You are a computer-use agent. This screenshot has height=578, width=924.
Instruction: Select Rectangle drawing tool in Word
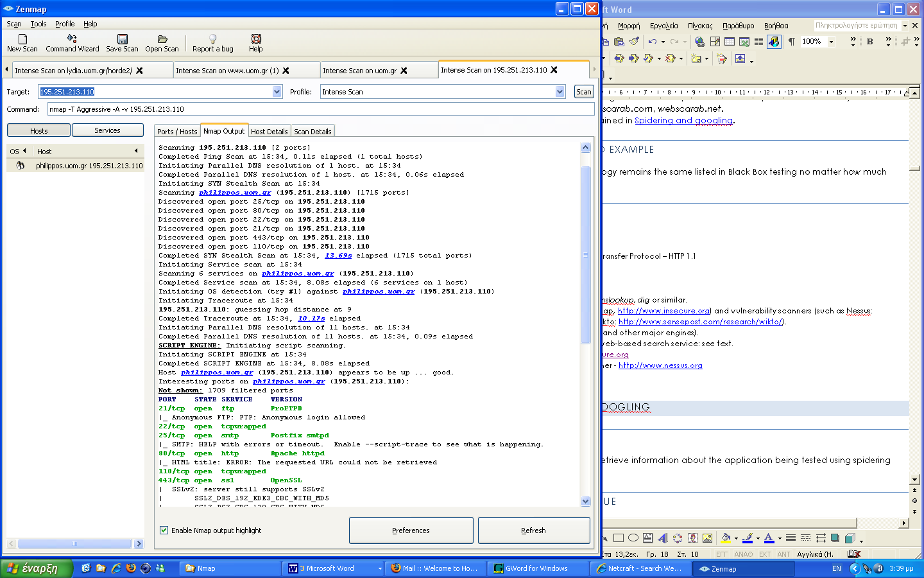click(619, 538)
